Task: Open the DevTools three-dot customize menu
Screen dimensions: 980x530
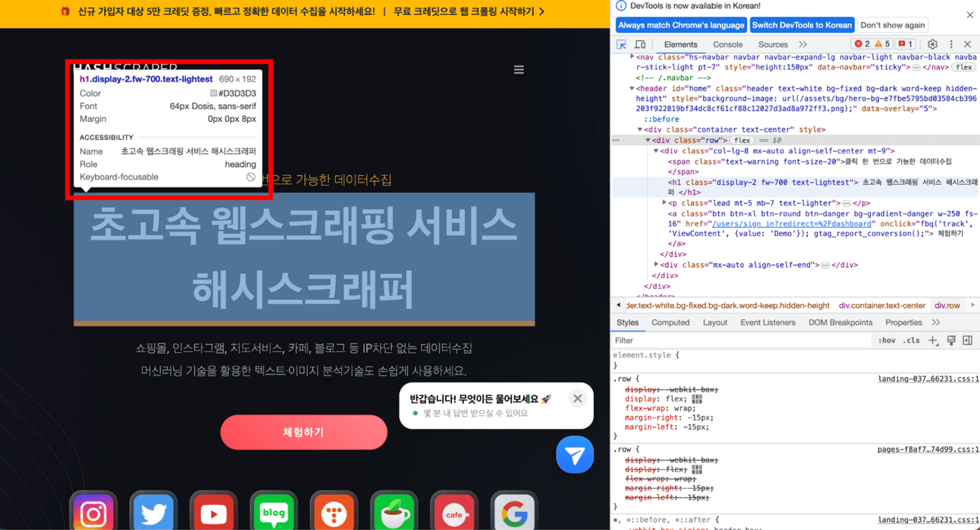Action: 951,44
